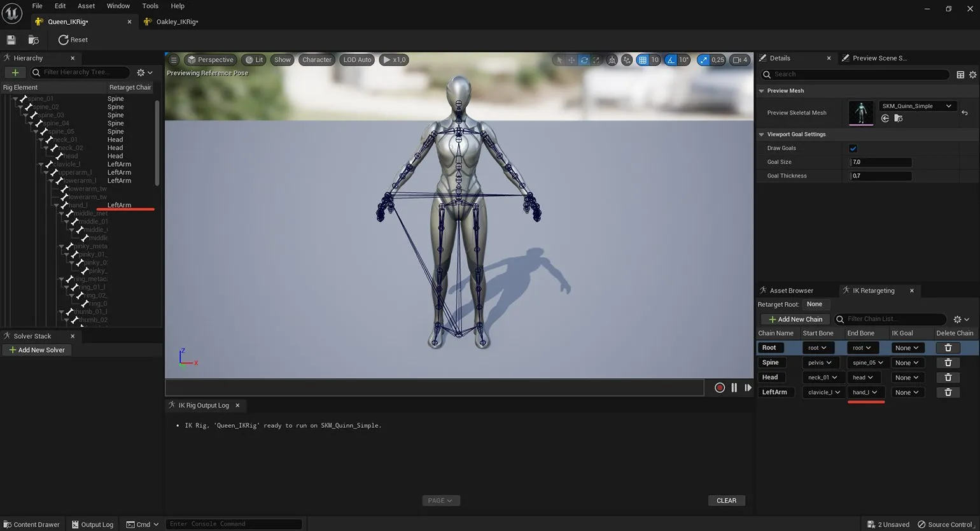
Task: Click the Goal Size value slider
Action: 881,162
